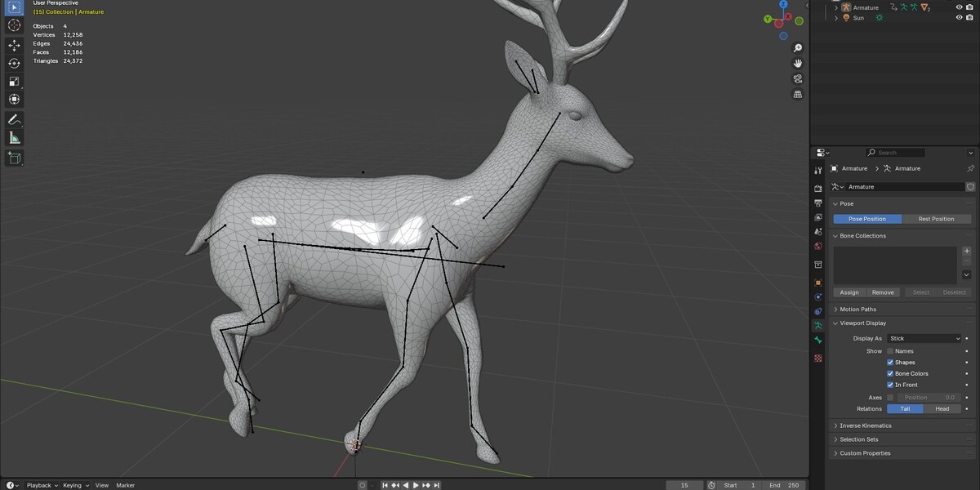Viewport: 980px width, 490px height.
Task: Pick the Annotate pencil tool
Action: click(14, 119)
